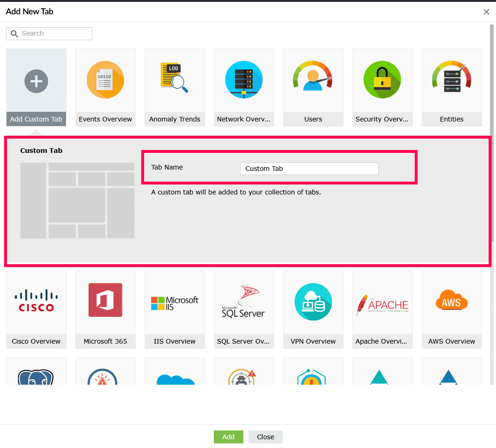
Task: Click the 'VPN Overview' label
Action: [x=313, y=341]
